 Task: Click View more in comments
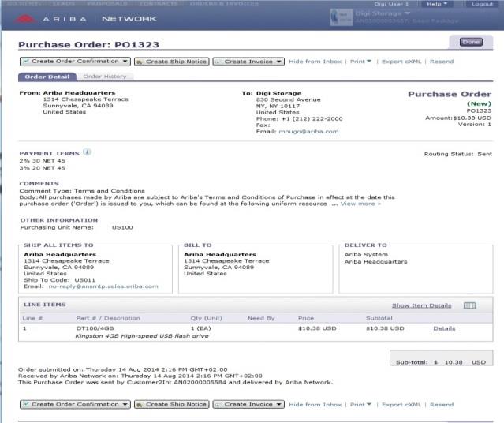(x=360, y=204)
